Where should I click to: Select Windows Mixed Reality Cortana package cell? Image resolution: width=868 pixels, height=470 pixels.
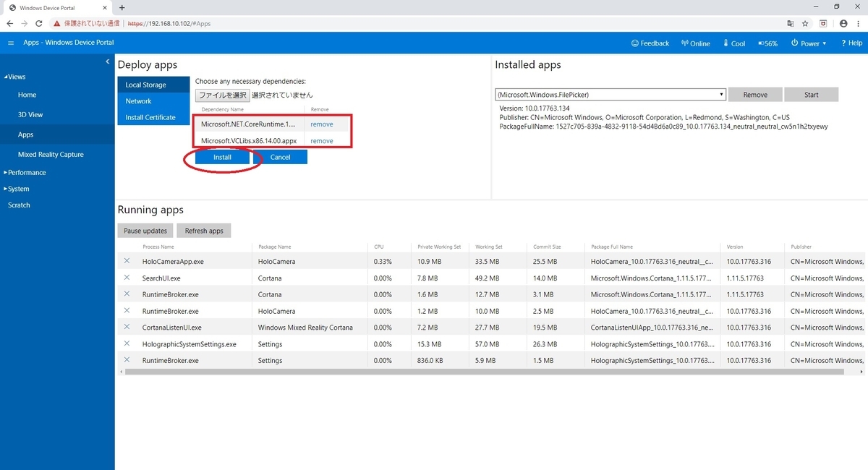point(305,327)
